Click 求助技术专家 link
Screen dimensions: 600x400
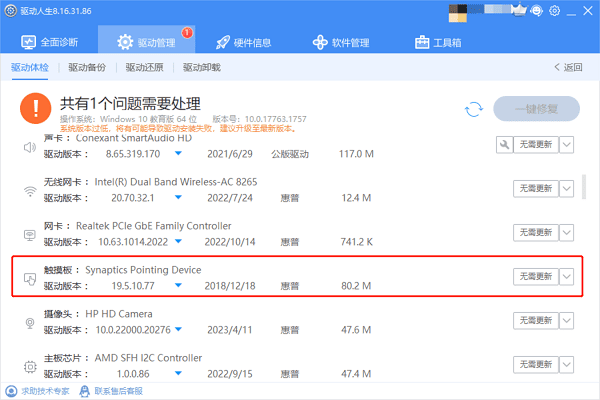tap(38, 391)
